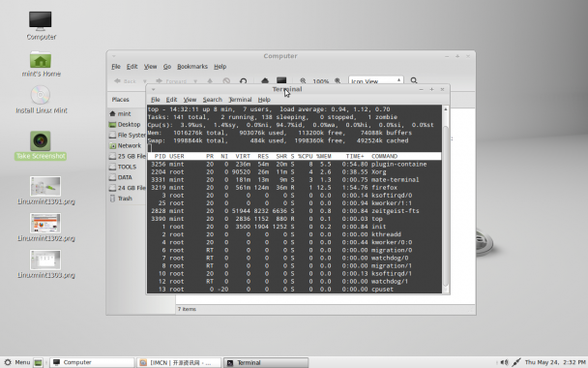This screenshot has height=368, width=588.
Task: Open the Menu button on the panel
Action: coord(16,362)
